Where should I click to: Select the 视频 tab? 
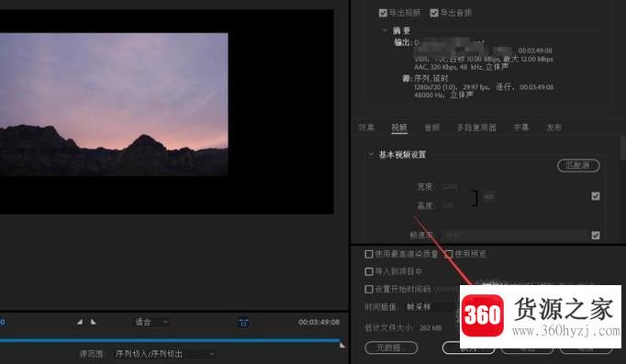(x=399, y=127)
